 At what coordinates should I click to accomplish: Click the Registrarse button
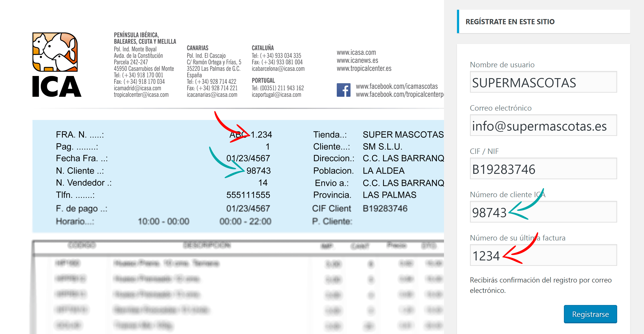coord(590,314)
